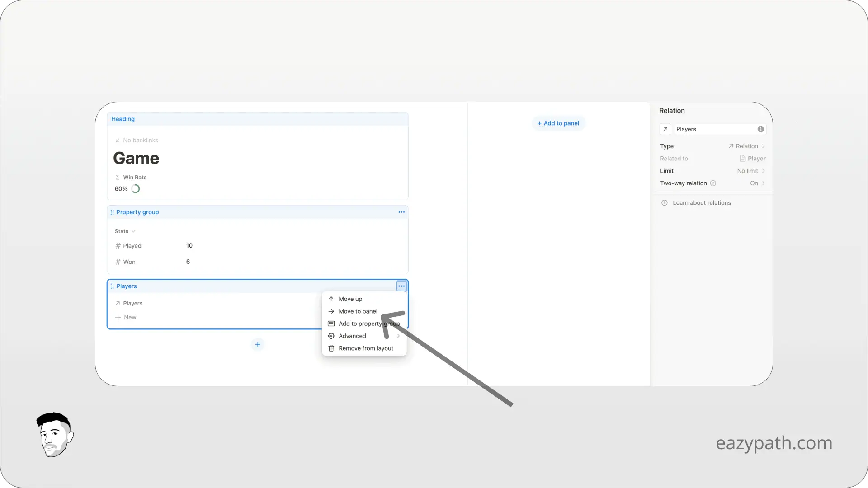868x488 pixels.
Task: Click Add to panel button
Action: coord(558,123)
